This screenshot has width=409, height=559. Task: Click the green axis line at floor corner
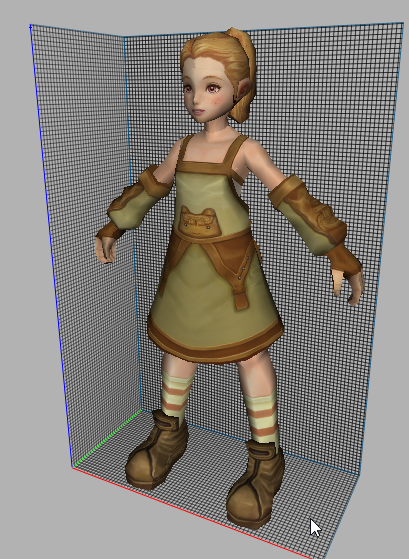coord(107,439)
